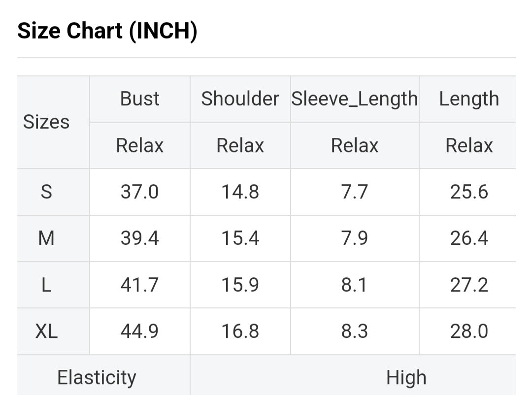532x395 pixels.
Task: Select the XL size row label
Action: point(46,331)
